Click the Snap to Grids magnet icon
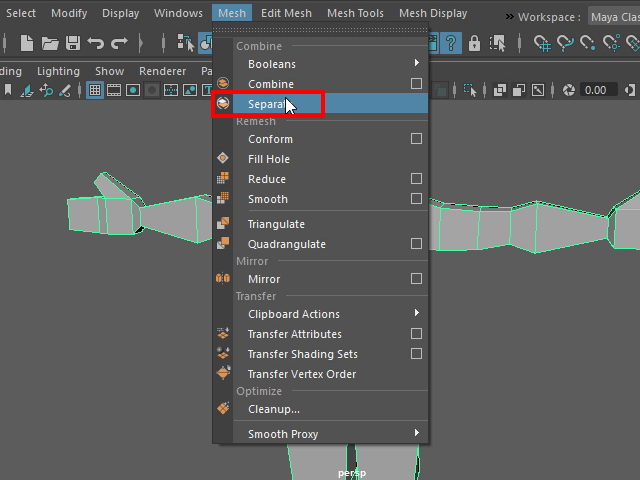The width and height of the screenshot is (640, 480). (543, 43)
